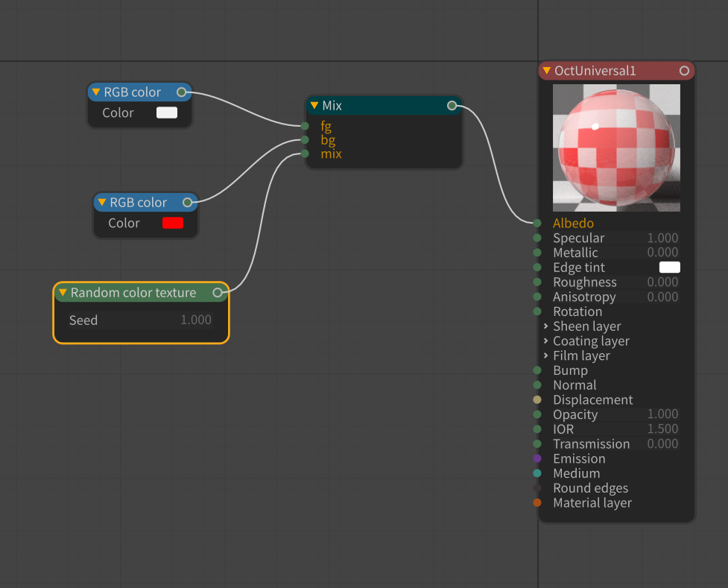Collapse the OctUniversal1 node triangle
Viewport: 728px width, 588px height.
pos(546,71)
